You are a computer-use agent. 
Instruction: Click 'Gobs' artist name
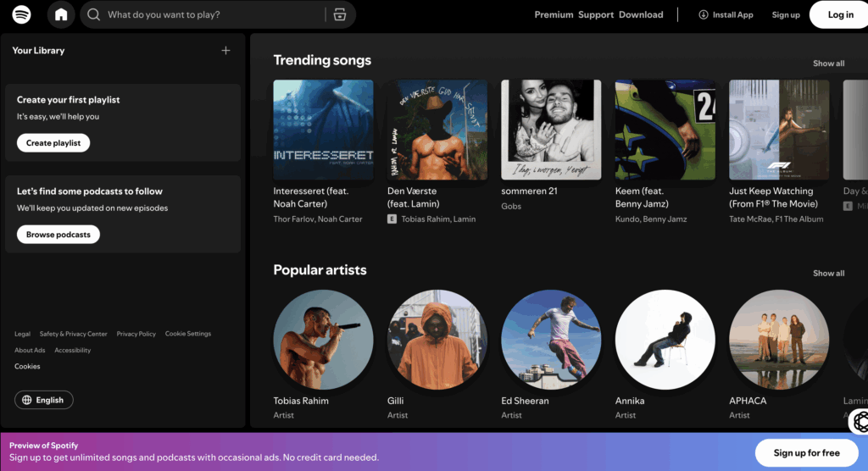click(511, 206)
